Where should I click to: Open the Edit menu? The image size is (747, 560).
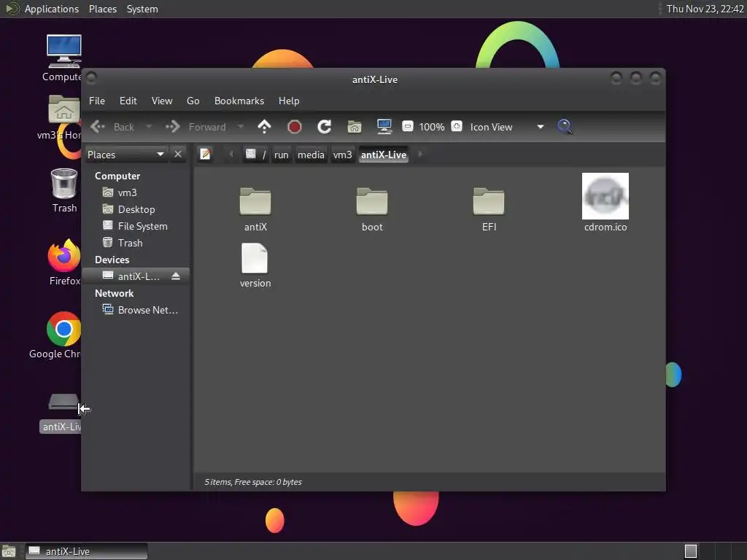(x=128, y=101)
